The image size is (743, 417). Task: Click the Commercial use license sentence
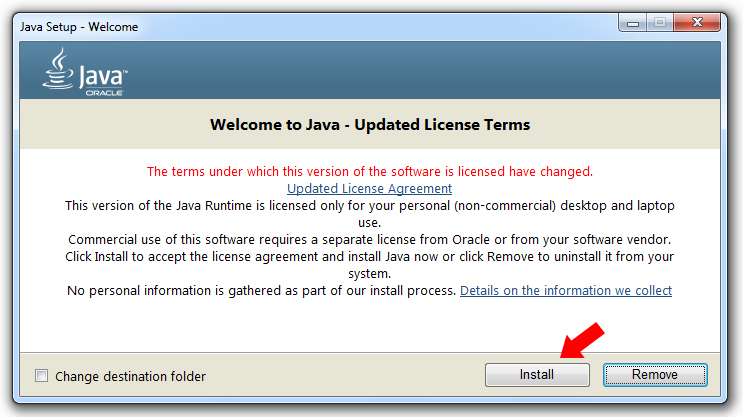pos(370,240)
